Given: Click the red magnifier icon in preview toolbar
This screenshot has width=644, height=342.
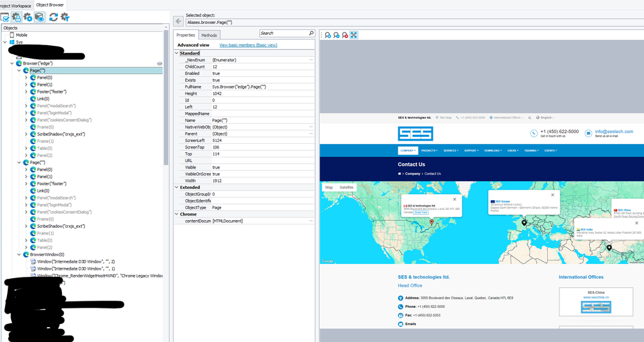Looking at the screenshot, I should coord(345,35).
